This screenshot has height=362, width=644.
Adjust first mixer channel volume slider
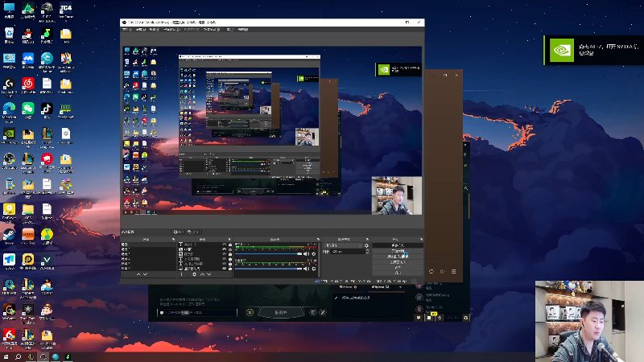click(x=269, y=253)
